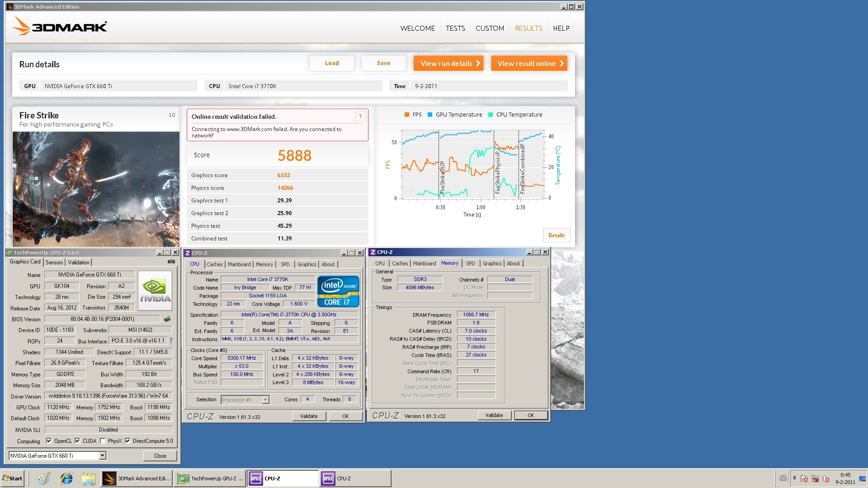The width and height of the screenshot is (868, 488).
Task: Toggle the DirectCompute 5.0 checkbox
Action: [x=127, y=441]
